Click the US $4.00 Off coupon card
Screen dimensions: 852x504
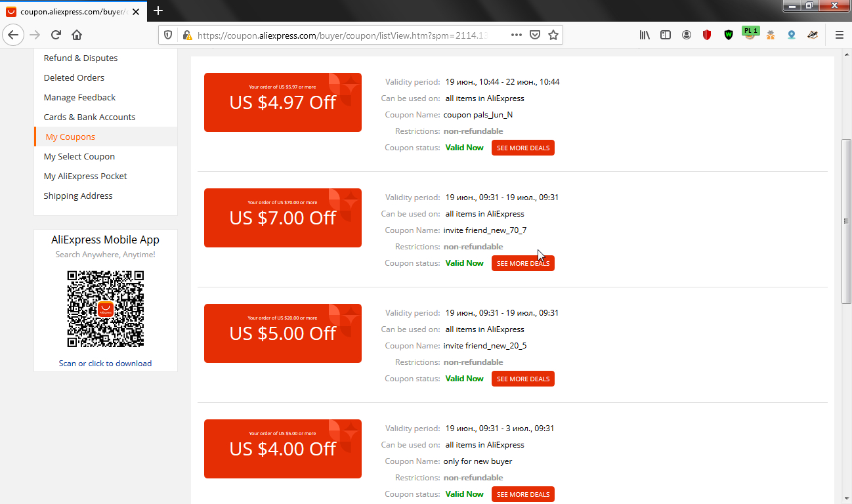[283, 449]
